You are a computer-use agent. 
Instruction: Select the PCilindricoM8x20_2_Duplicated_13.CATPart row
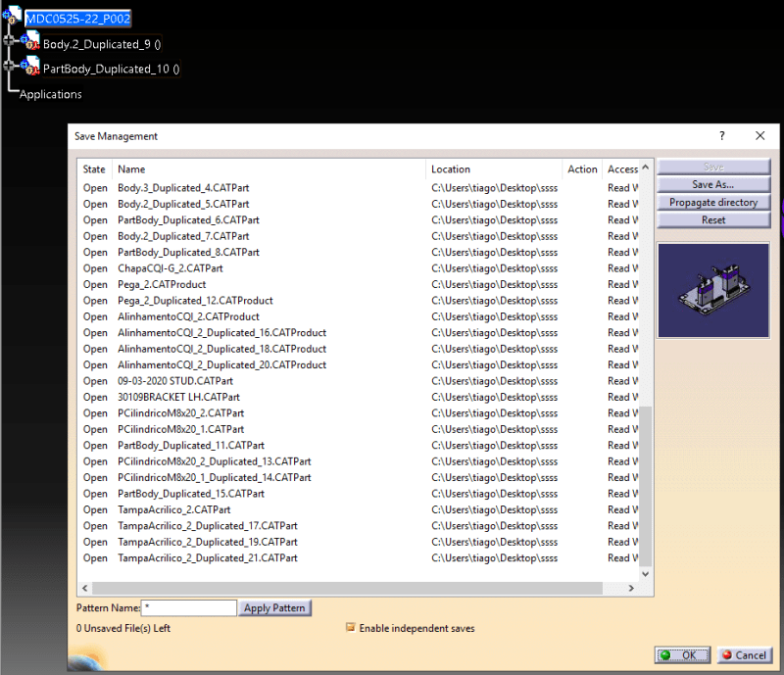click(x=359, y=461)
